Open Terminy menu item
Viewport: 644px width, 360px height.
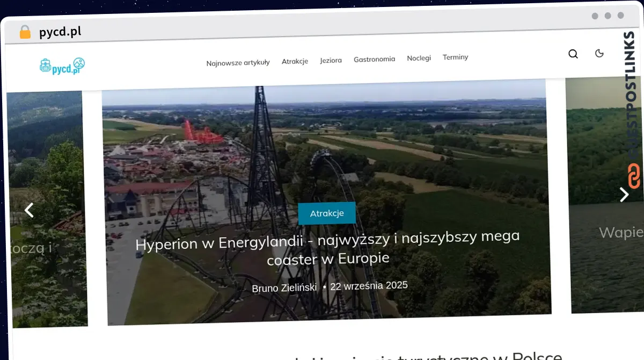(455, 57)
